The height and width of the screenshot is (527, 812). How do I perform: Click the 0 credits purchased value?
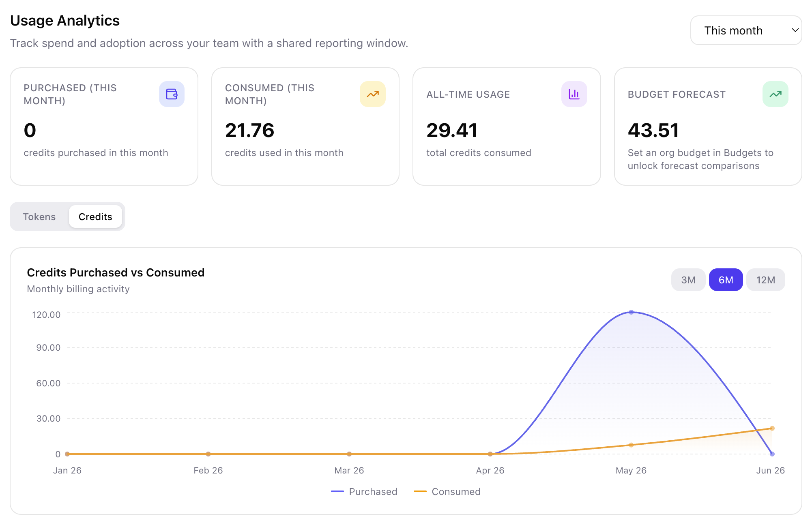coord(30,131)
